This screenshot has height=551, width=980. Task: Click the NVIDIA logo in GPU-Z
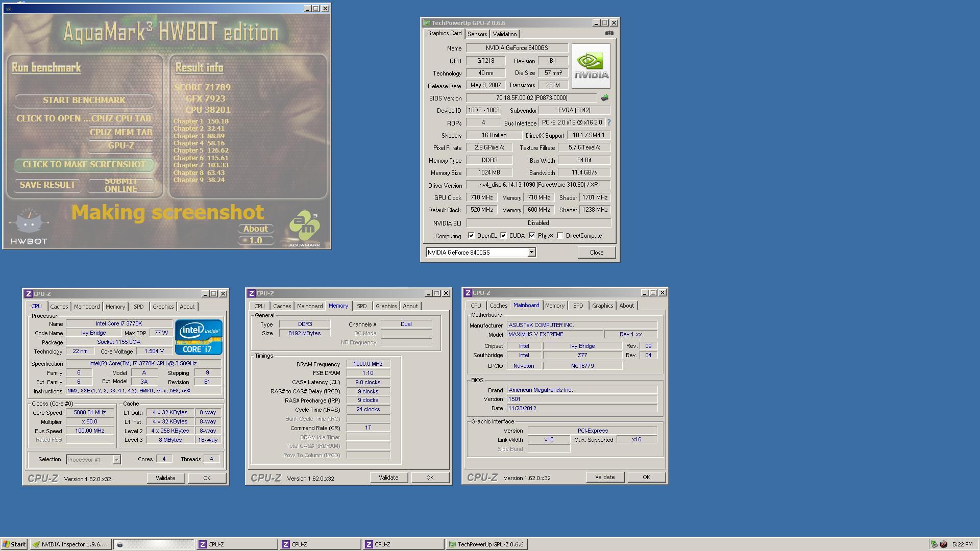[x=591, y=66]
